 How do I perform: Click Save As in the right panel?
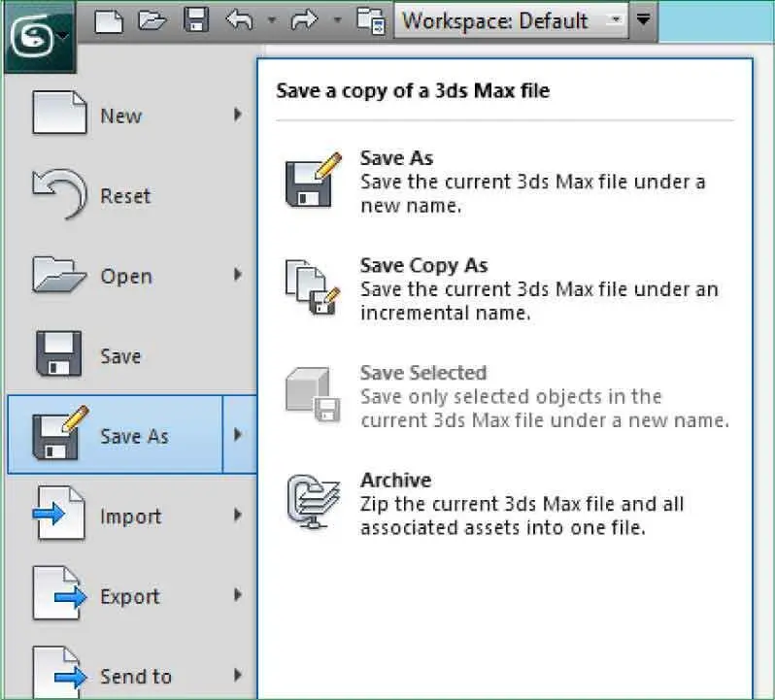pyautogui.click(x=395, y=158)
